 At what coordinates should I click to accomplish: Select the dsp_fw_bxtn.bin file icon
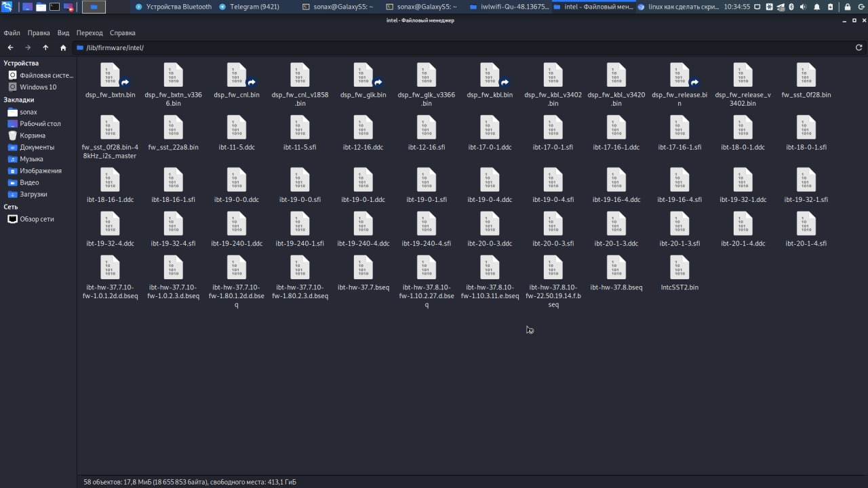(110, 75)
